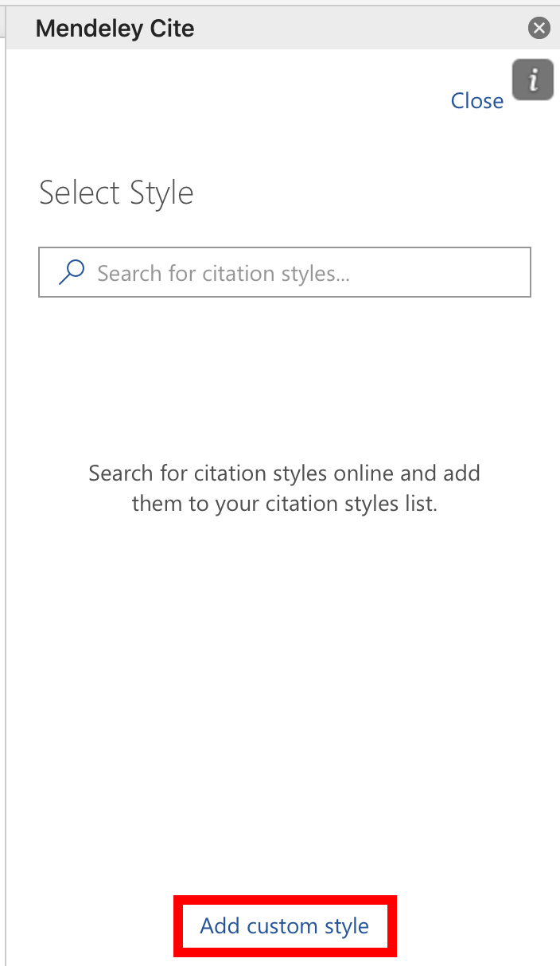Click inside the citation styles search box

(x=284, y=272)
